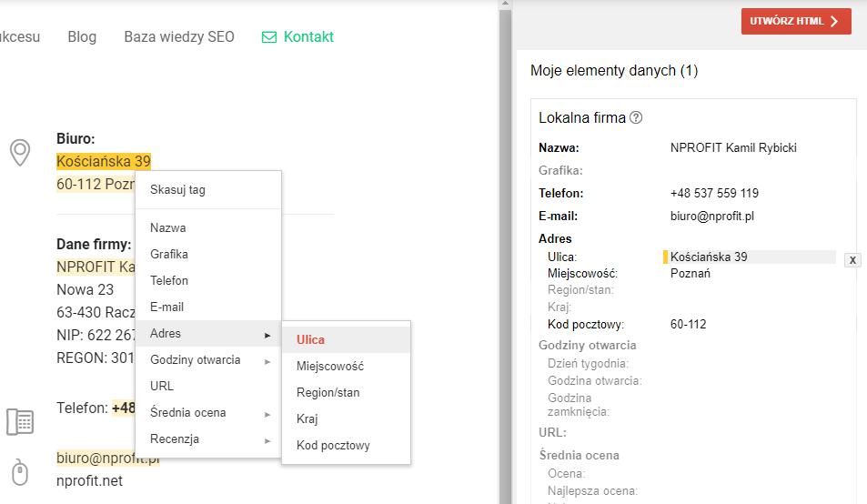Choose Skasuj tag from context menu
Screen dimensions: 867x504
point(177,190)
